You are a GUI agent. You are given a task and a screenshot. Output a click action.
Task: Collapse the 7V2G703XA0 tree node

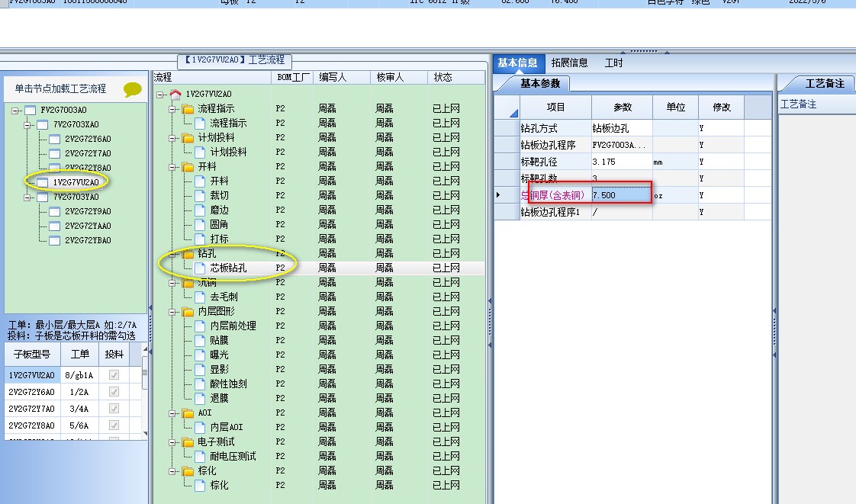coord(27,125)
